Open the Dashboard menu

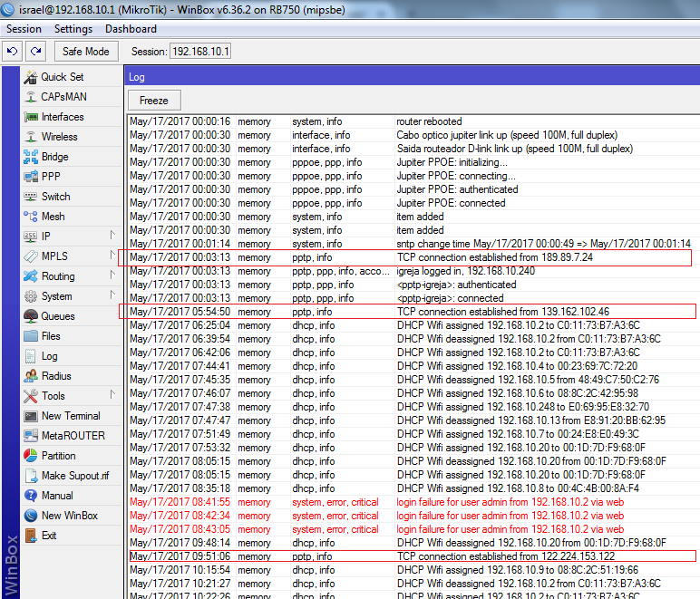click(131, 29)
